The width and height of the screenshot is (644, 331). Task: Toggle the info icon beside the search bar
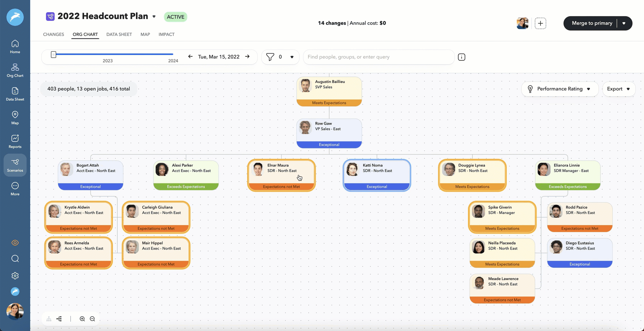[461, 57]
